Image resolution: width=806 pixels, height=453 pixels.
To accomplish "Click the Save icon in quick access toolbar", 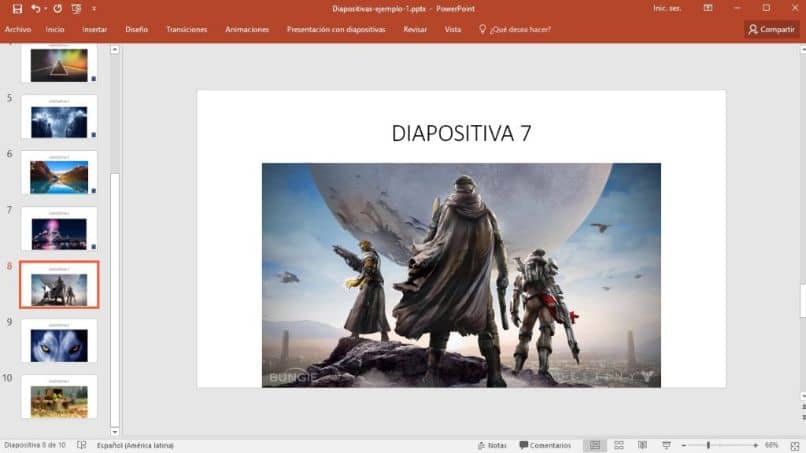I will 17,8.
